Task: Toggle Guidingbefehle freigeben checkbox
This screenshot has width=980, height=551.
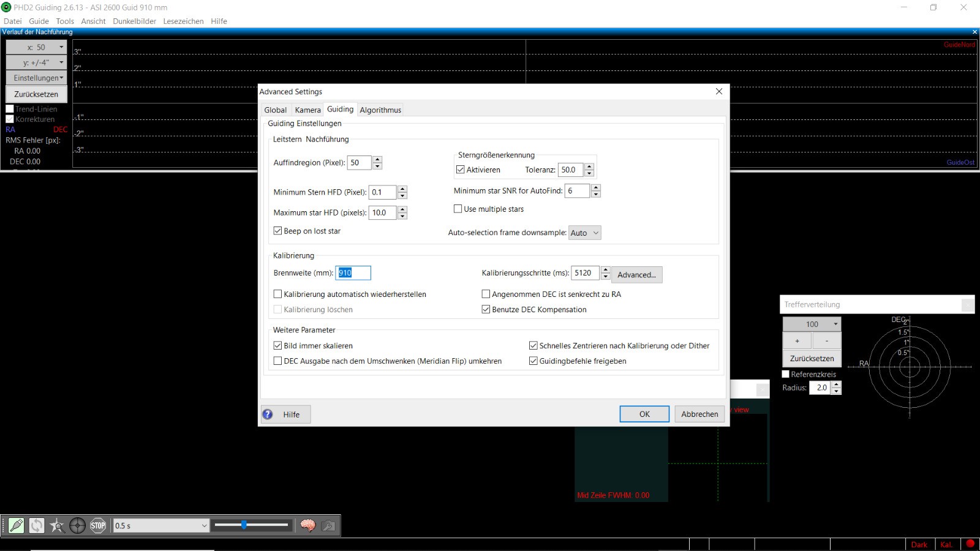Action: (x=533, y=361)
